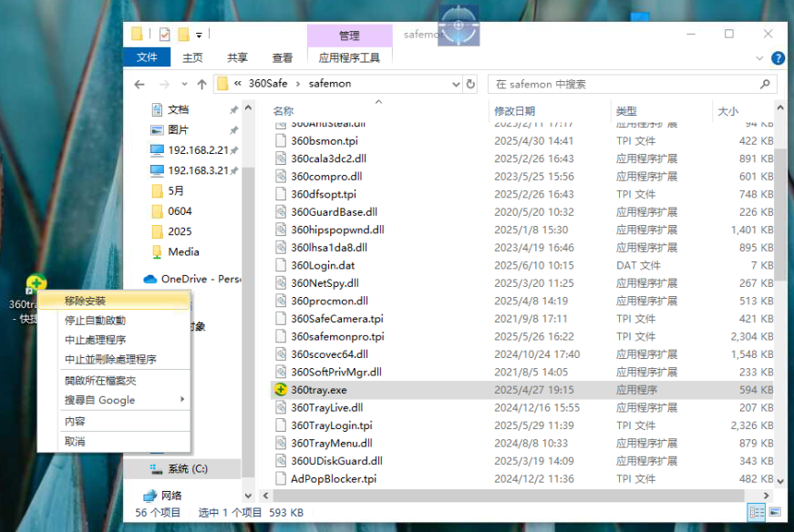
Task: Select 內容 in context menu
Action: click(x=75, y=421)
